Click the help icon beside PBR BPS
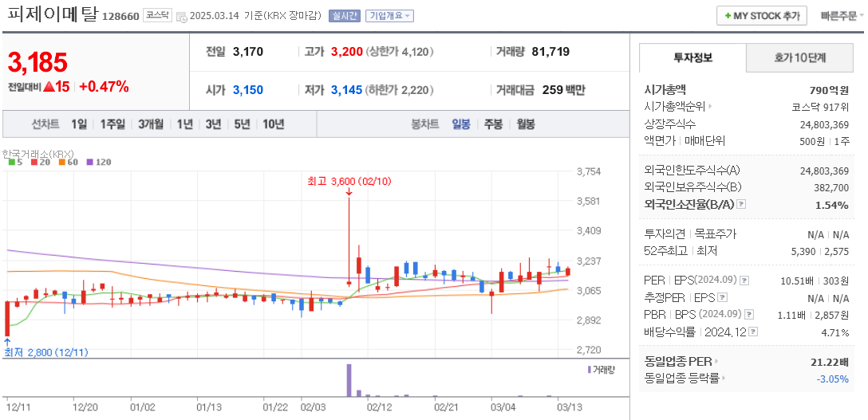The image size is (868, 420). pyautogui.click(x=749, y=315)
